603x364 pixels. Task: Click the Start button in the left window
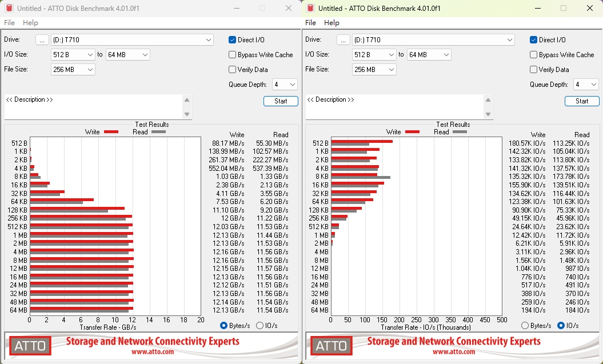[x=281, y=101]
